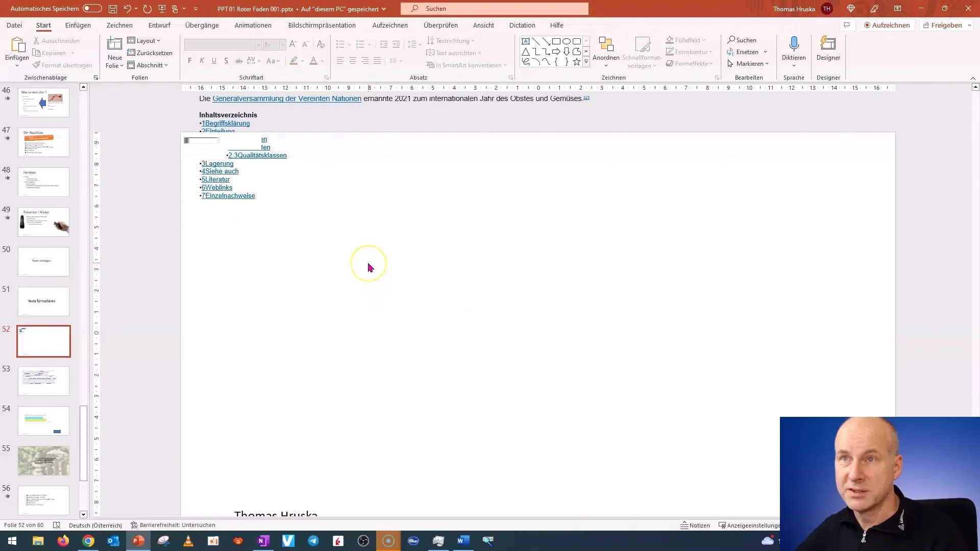Screen dimensions: 980x551
Task: Click the Zurücksetzen slide button
Action: coord(150,53)
